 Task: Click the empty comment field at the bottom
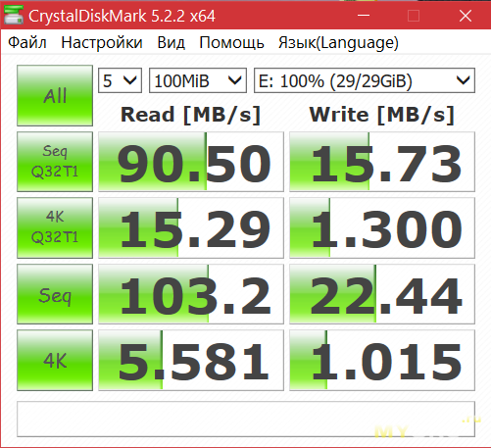tap(246, 419)
